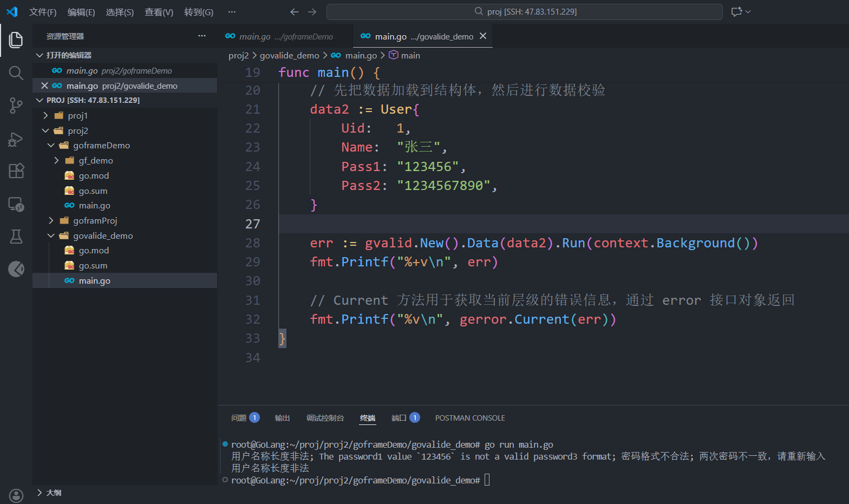This screenshot has width=849, height=504.
Task: Select main.go proj2/goframeDemo in open editors
Action: [125, 70]
